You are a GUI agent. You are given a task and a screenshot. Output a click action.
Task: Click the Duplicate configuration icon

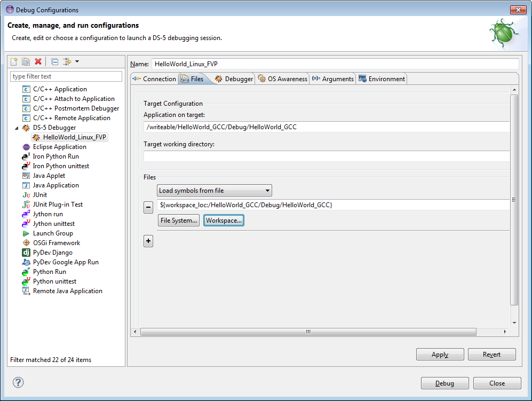[x=26, y=61]
